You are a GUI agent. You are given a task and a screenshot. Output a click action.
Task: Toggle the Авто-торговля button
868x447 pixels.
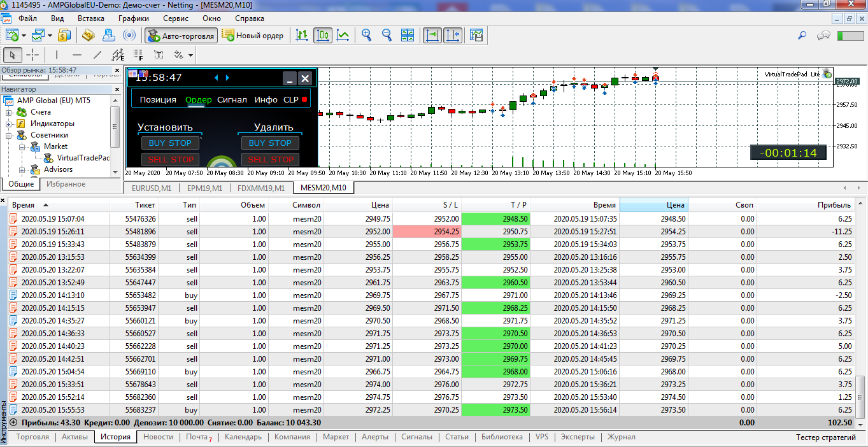181,36
